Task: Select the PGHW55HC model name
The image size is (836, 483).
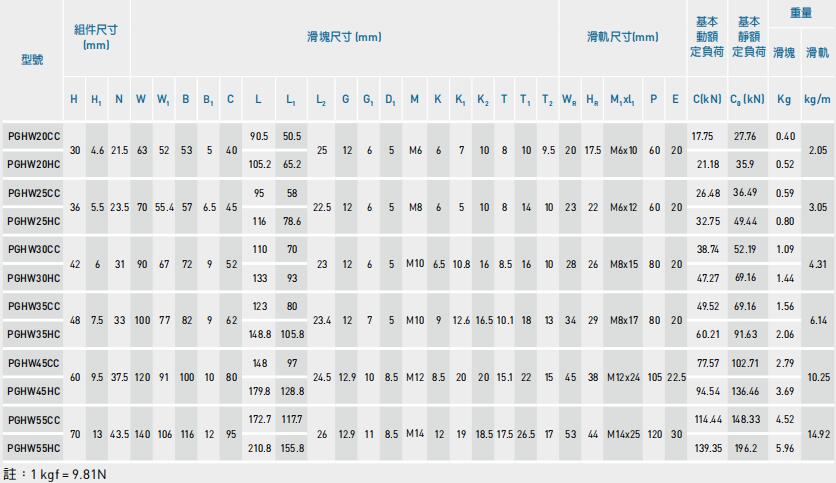Action: pos(31,447)
